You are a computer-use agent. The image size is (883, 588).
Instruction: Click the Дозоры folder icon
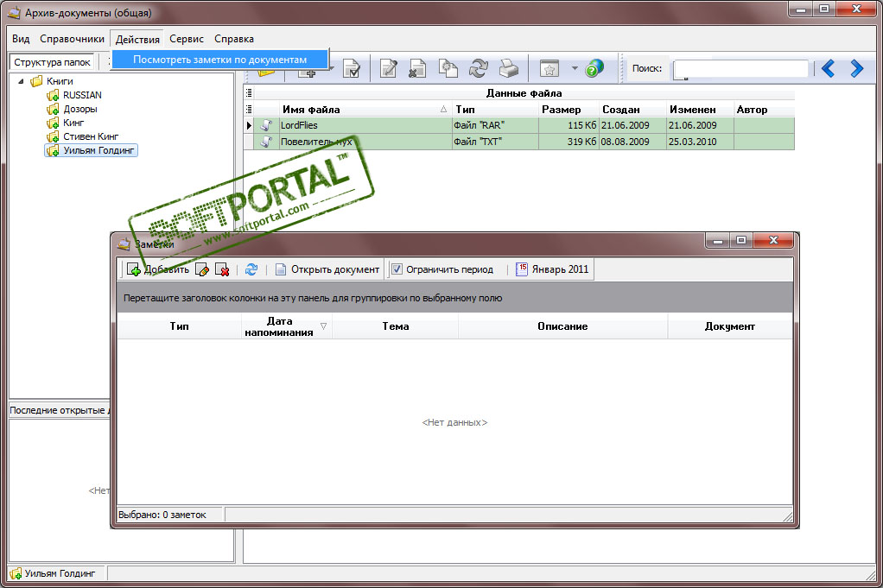(53, 109)
